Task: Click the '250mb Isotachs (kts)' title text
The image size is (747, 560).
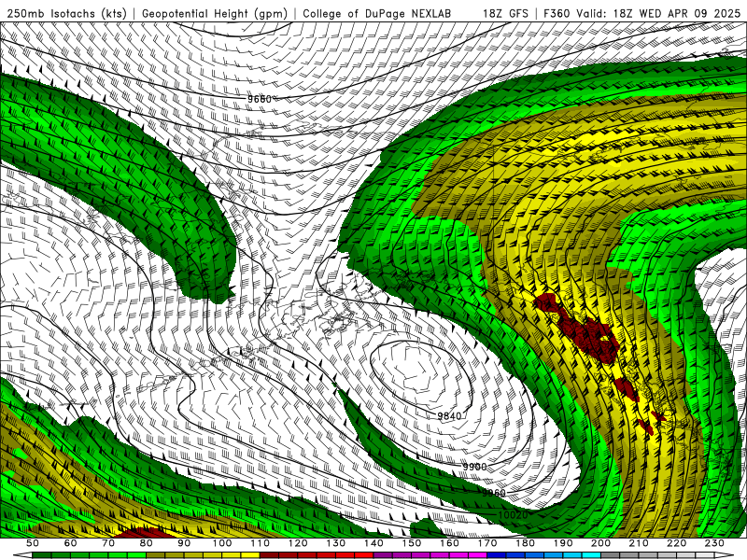Action: pyautogui.click(x=66, y=13)
